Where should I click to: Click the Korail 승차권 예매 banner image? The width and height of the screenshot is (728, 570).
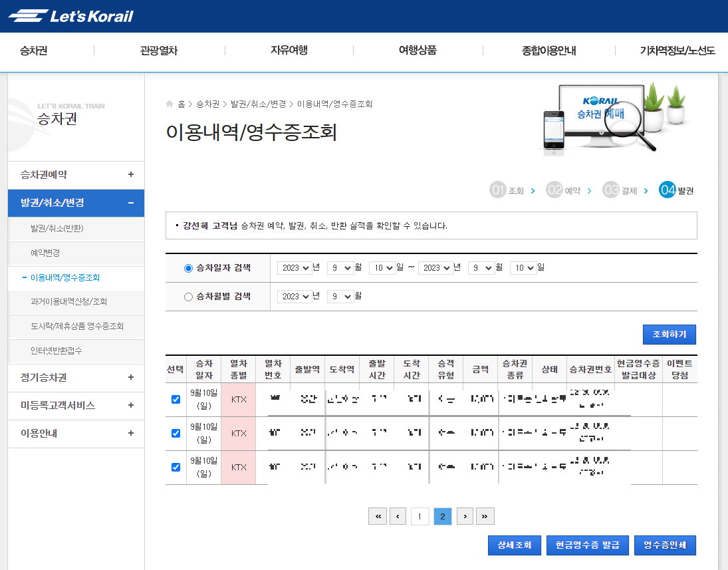coord(615,118)
